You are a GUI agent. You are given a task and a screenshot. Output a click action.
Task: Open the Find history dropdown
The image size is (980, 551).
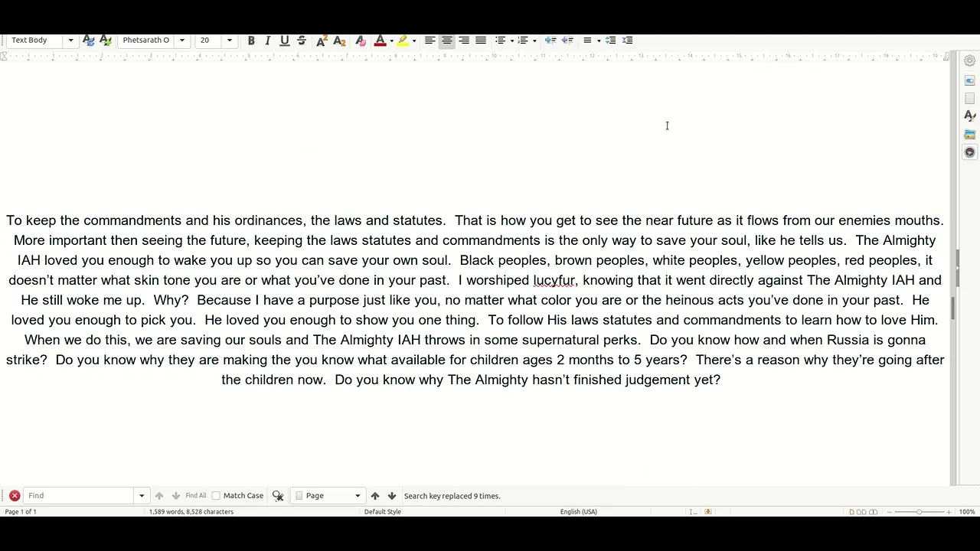click(x=142, y=496)
